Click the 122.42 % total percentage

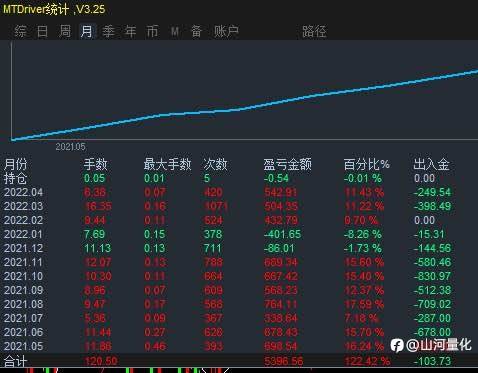pos(367,361)
